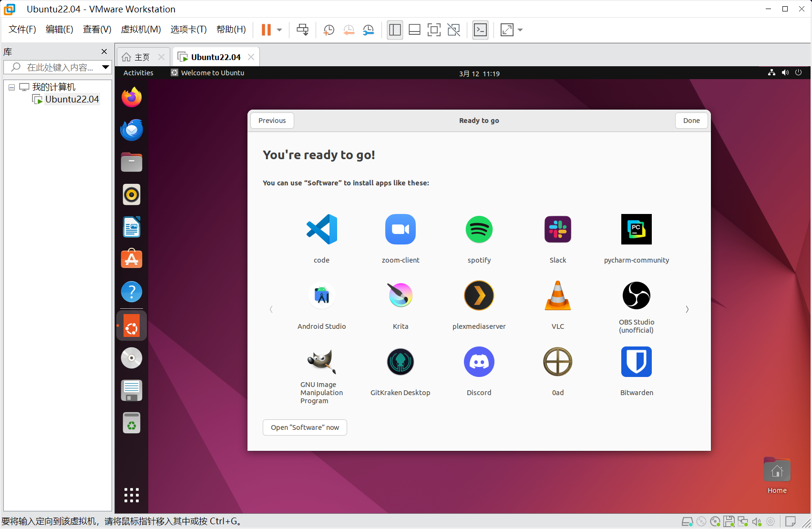Collapse the 我的计算机 tree node
Image resolution: width=812 pixels, height=529 pixels.
click(11, 87)
